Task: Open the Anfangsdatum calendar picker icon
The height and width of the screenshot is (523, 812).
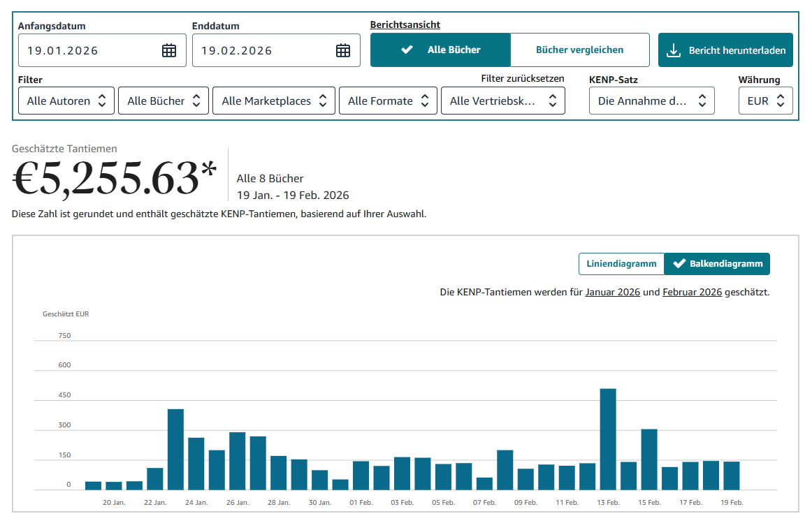Action: point(169,51)
